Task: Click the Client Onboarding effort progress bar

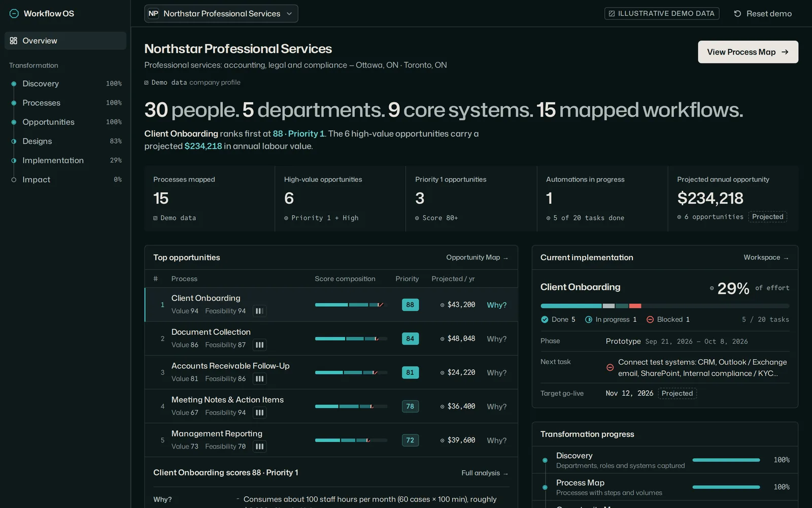Action: pos(665,306)
